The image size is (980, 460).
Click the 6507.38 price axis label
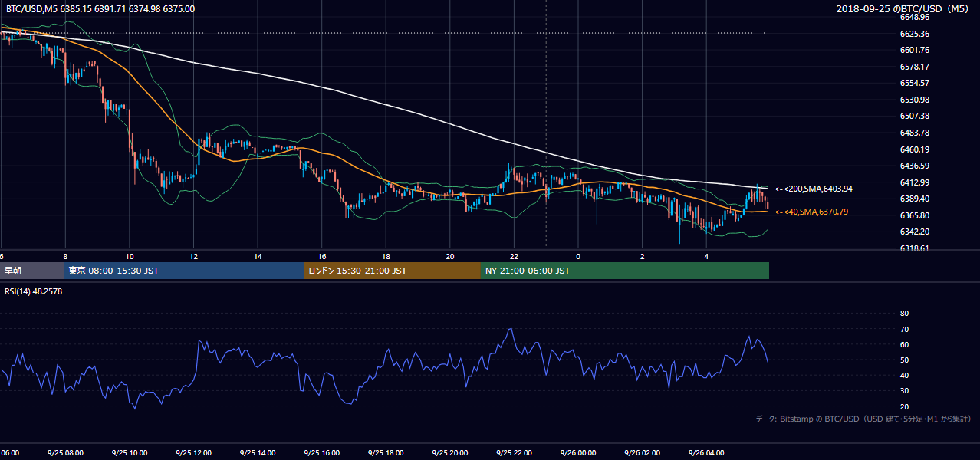(x=915, y=116)
